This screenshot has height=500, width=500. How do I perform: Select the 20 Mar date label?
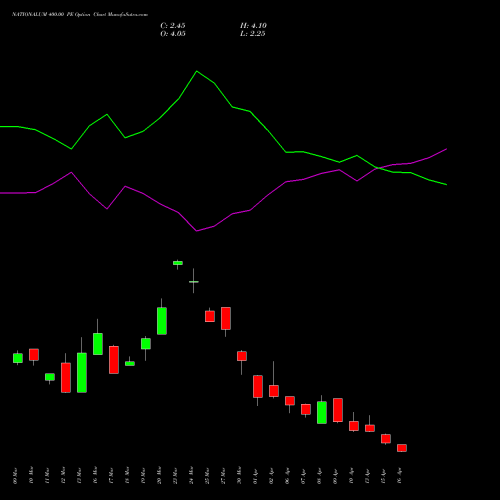pos(159,476)
